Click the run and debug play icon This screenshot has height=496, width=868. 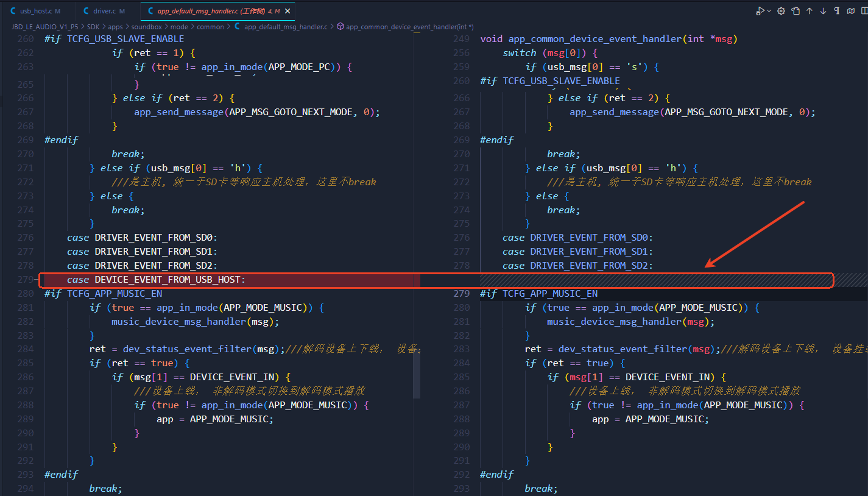[760, 11]
